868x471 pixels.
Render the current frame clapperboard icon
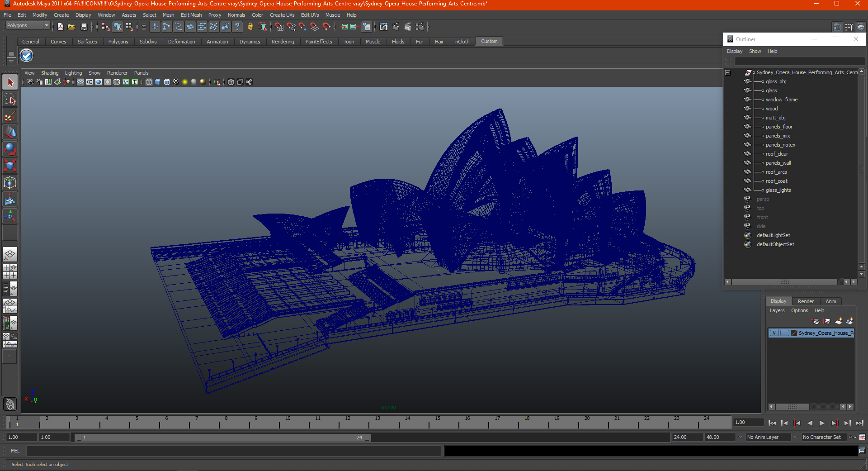(x=396, y=27)
